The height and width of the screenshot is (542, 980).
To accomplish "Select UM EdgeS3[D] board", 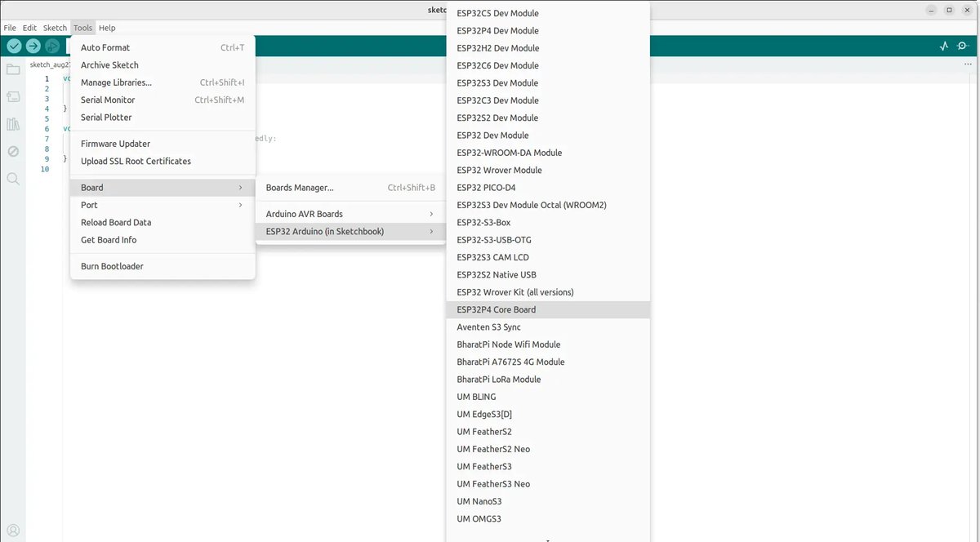I will click(x=548, y=414).
